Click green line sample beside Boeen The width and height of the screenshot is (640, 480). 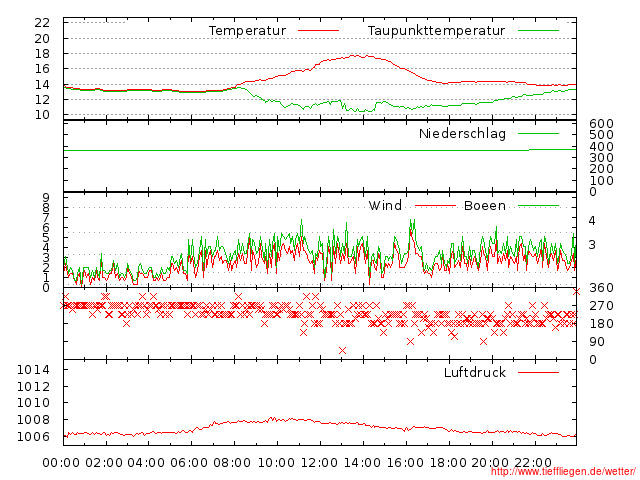tap(538, 206)
